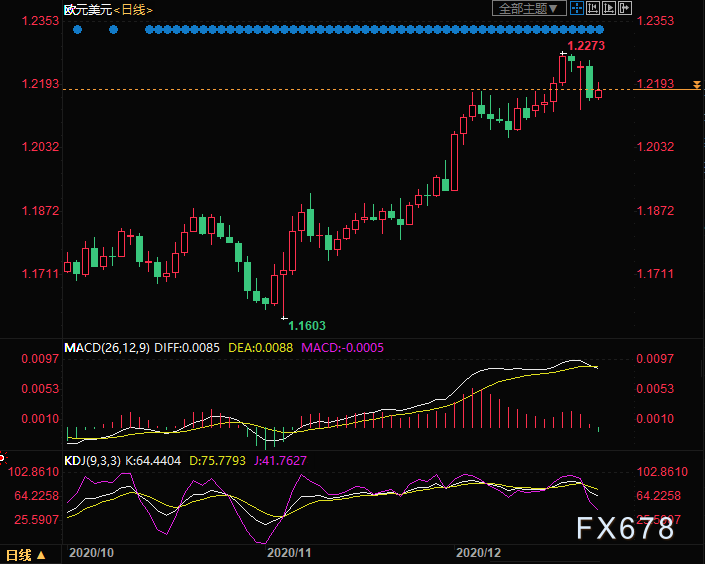Viewport: 705px width, 564px height.
Task: Click the 1.2273 high price label
Action: (587, 46)
